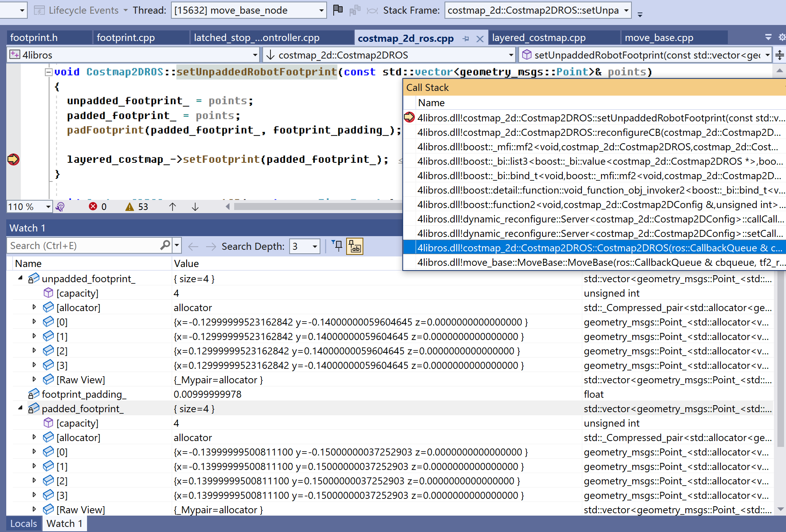This screenshot has width=786, height=532.
Task: Click the search magnifier icon in Watch 1
Action: point(165,246)
